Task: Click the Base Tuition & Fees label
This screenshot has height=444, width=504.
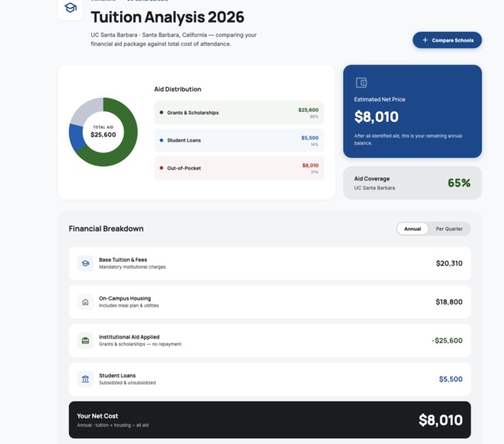Action: [123, 260]
